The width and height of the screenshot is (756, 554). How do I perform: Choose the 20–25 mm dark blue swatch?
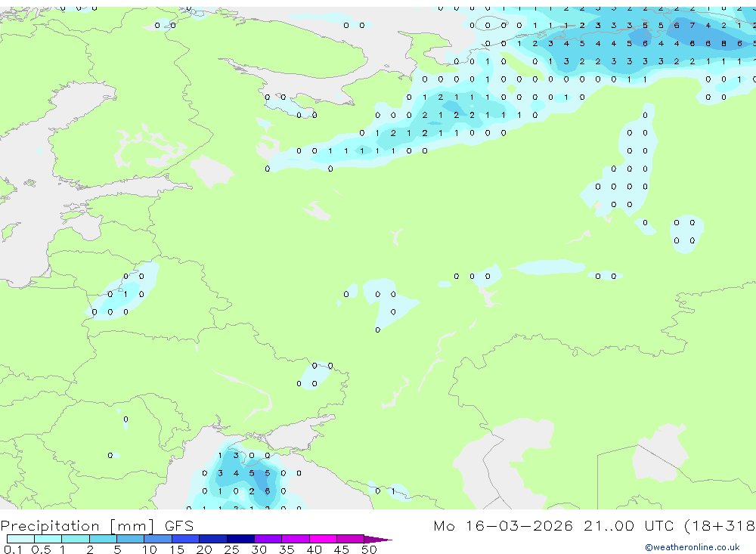coord(213,539)
